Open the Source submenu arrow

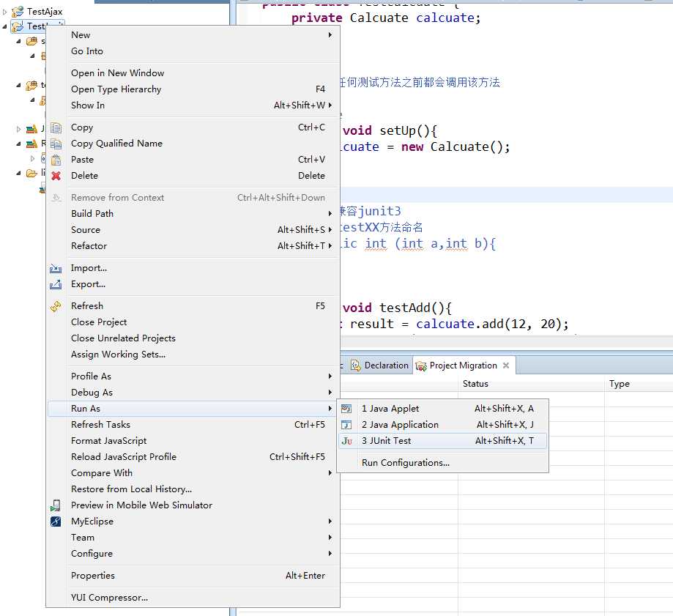pyautogui.click(x=330, y=230)
